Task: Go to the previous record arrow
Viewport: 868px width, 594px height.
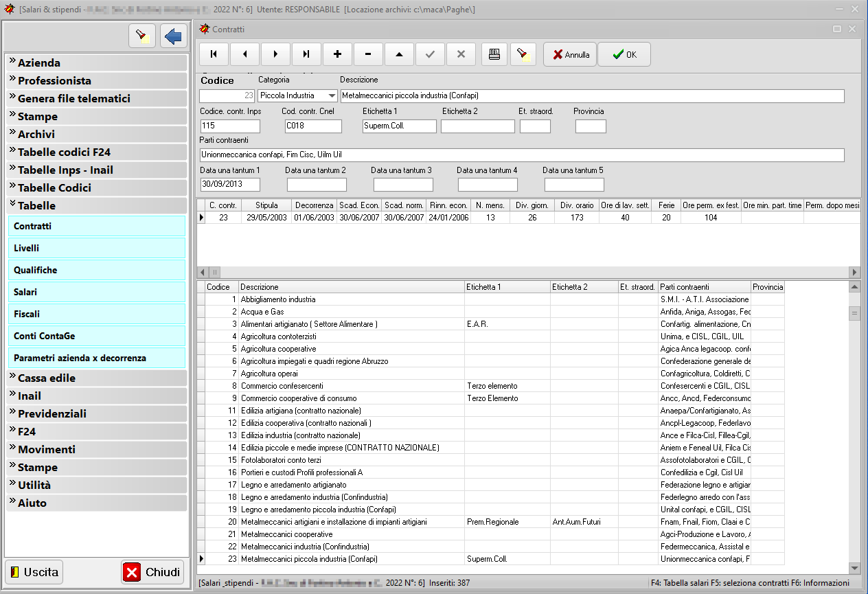Action: tap(244, 54)
